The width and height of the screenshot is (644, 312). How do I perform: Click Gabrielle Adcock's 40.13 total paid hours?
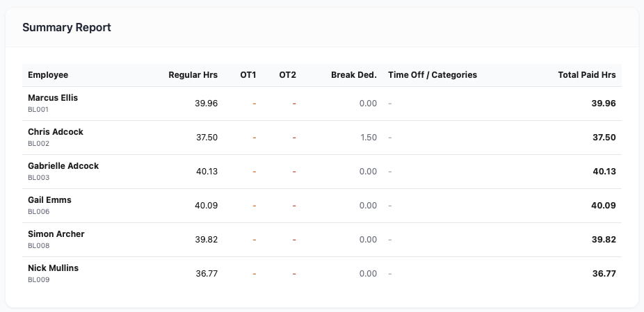coord(604,172)
